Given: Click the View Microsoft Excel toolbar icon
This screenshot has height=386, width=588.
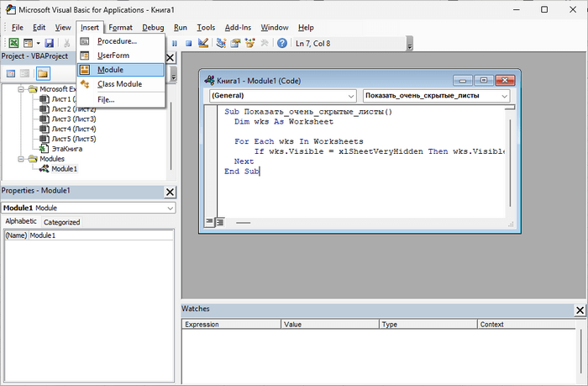Looking at the screenshot, I should pos(13,43).
